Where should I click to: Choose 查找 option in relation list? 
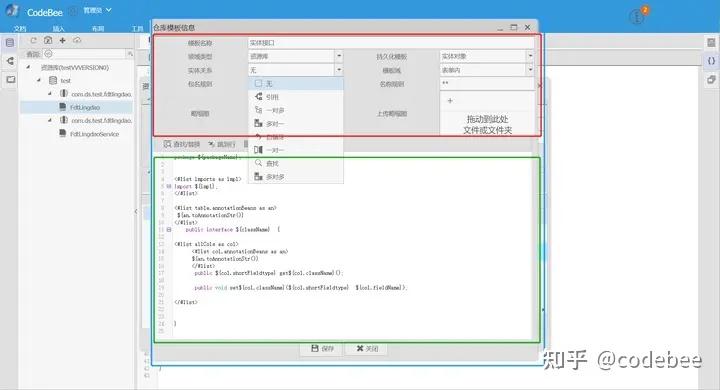coord(296,164)
